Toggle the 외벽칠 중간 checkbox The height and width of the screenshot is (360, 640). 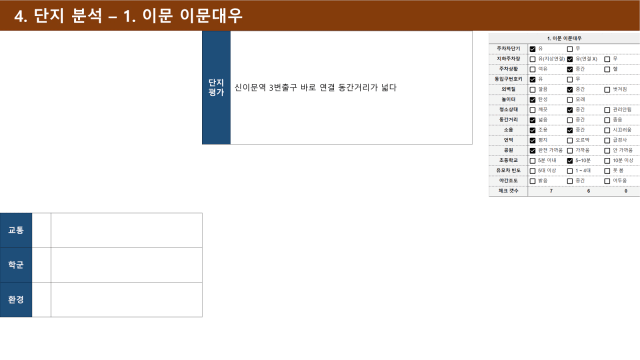[570, 90]
